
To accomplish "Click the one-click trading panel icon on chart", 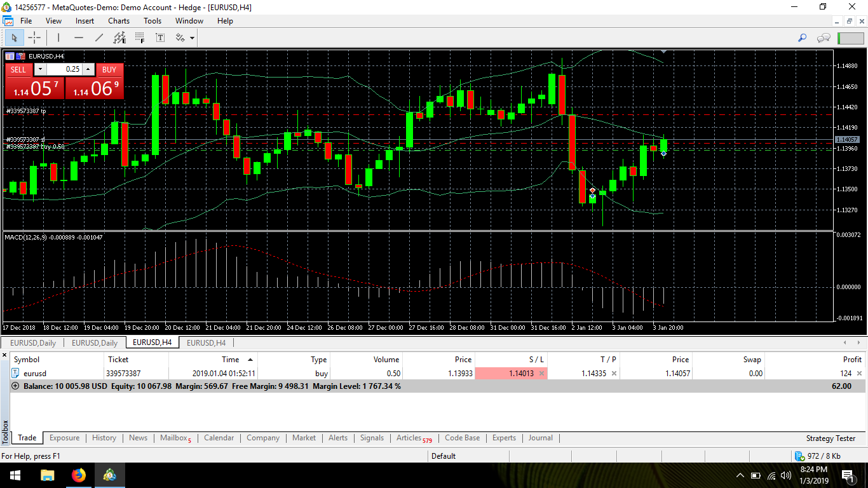I will pos(21,56).
